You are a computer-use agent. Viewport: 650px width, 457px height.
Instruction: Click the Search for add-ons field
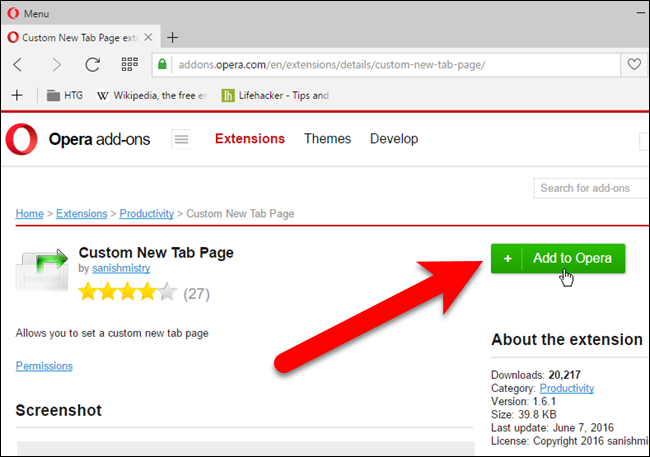pyautogui.click(x=591, y=188)
